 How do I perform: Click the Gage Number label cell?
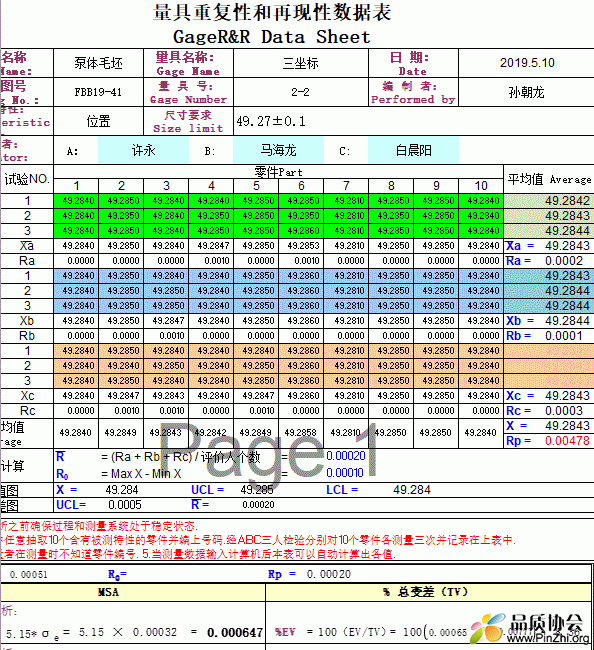click(188, 92)
